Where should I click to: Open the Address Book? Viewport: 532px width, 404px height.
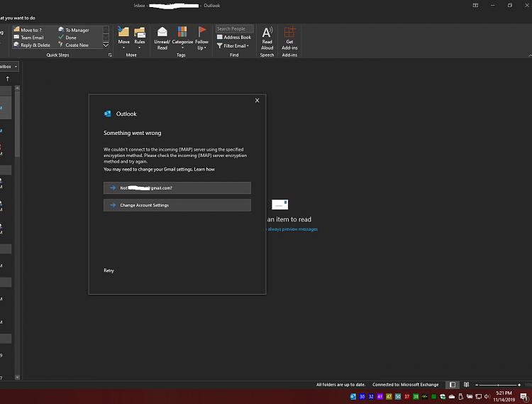[234, 37]
